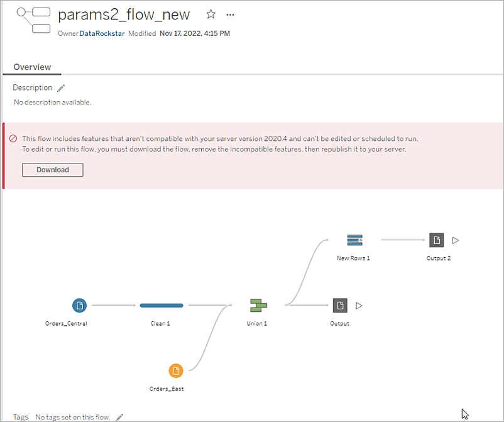
Task: Select the Clean 1 step bar
Action: coord(162,305)
